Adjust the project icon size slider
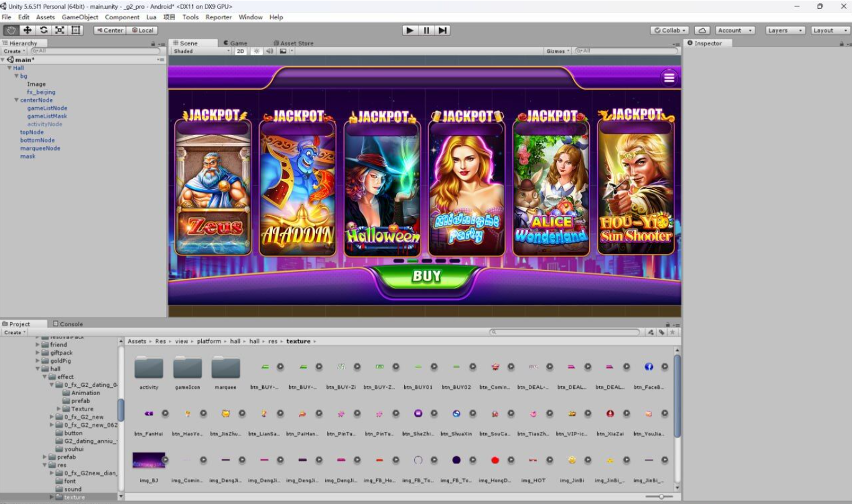Screen dimensions: 852x504 point(661,497)
